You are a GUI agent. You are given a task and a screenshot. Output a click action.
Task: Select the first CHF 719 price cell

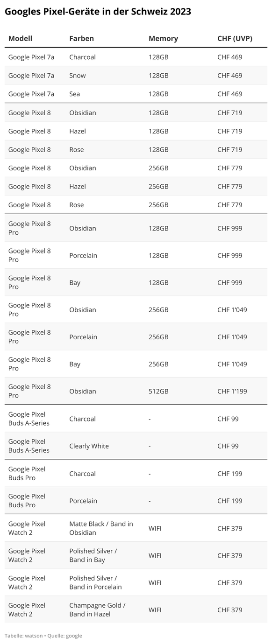pyautogui.click(x=230, y=112)
